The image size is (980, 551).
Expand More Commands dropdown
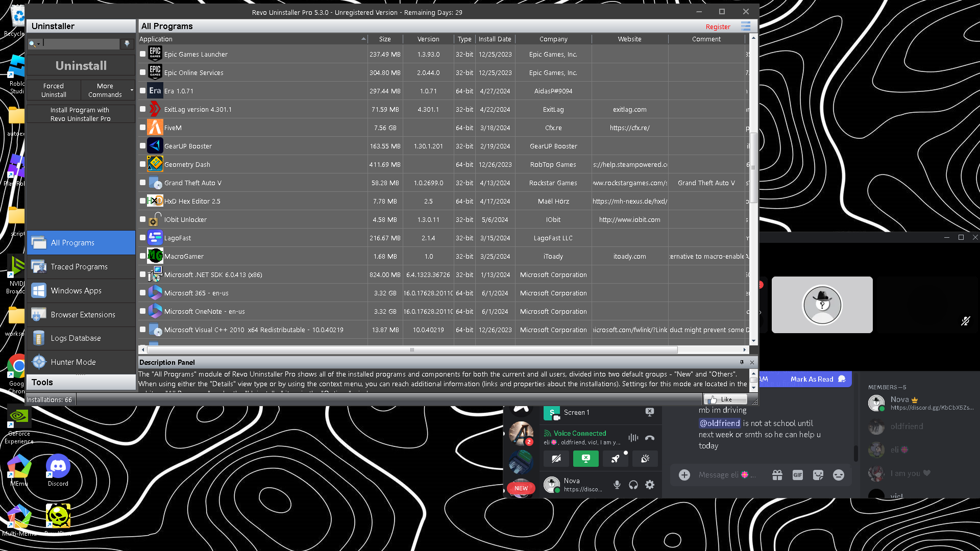coord(132,90)
